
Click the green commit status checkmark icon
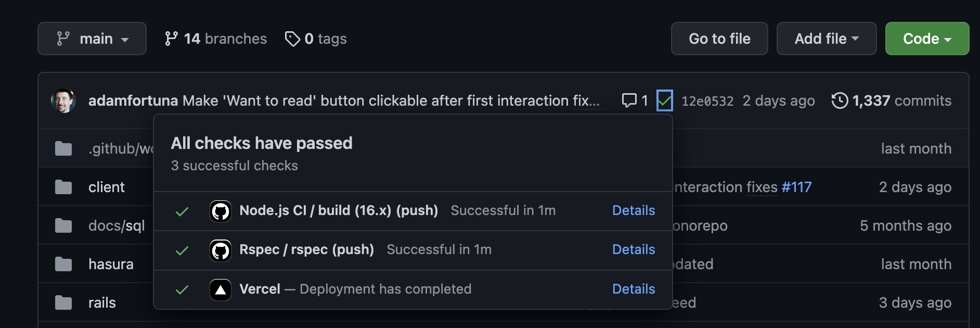pyautogui.click(x=664, y=100)
